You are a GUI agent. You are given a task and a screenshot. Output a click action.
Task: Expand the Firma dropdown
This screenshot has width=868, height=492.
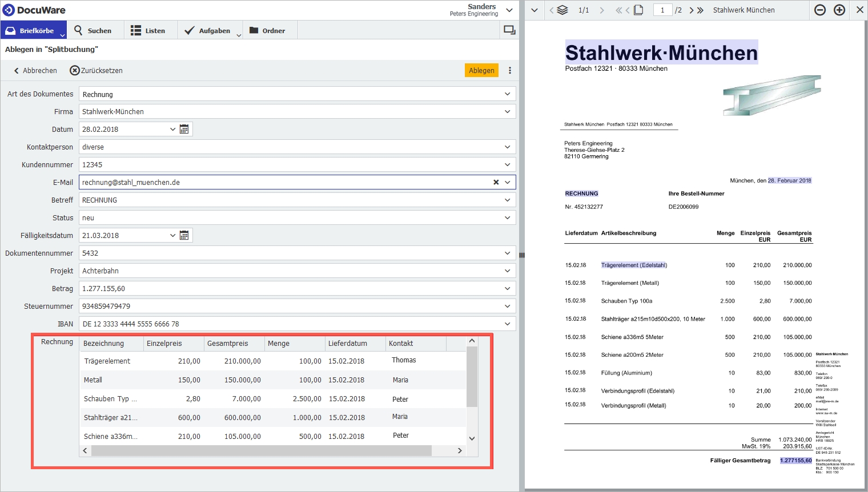click(508, 112)
